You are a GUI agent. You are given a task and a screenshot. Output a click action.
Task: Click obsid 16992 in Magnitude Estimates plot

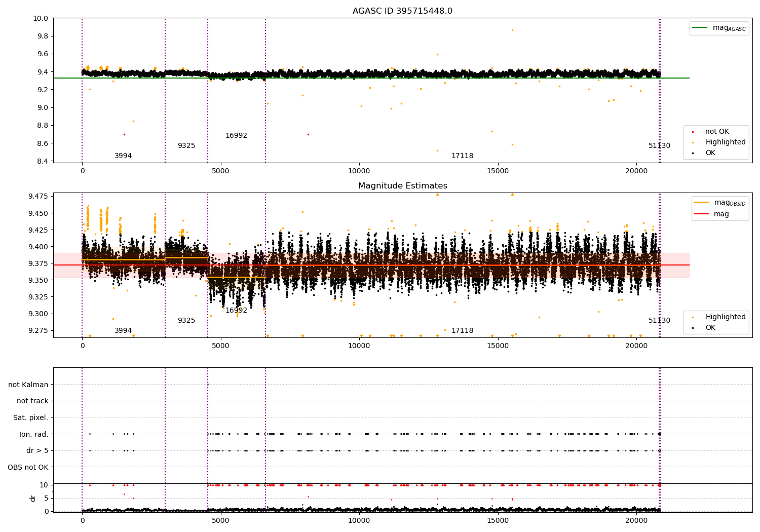(237, 311)
